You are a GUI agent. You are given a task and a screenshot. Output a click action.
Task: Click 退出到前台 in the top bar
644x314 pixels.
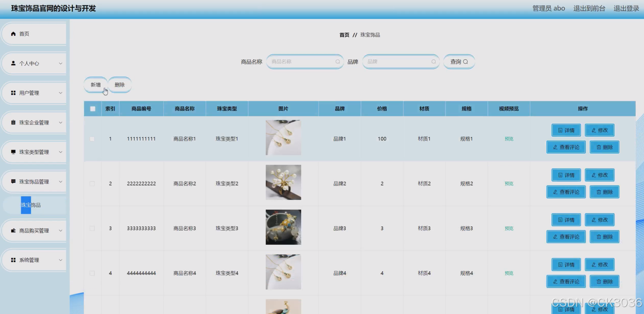[x=589, y=8]
